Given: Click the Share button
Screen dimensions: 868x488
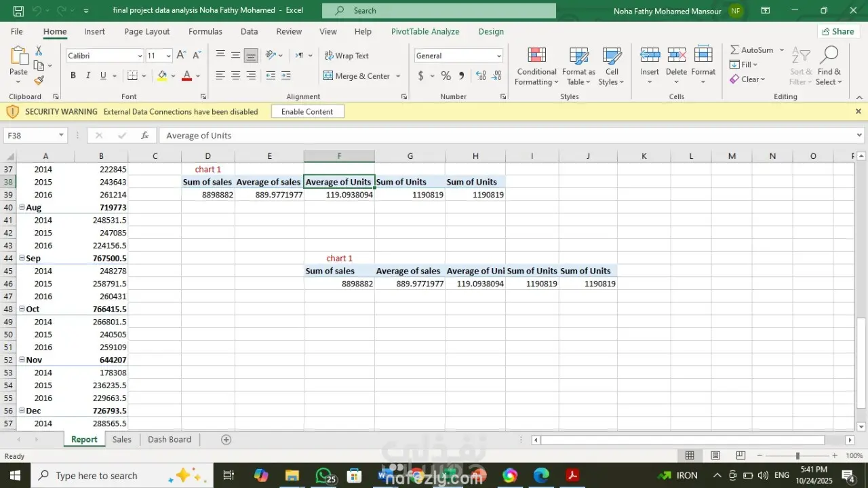Looking at the screenshot, I should pyautogui.click(x=837, y=31).
